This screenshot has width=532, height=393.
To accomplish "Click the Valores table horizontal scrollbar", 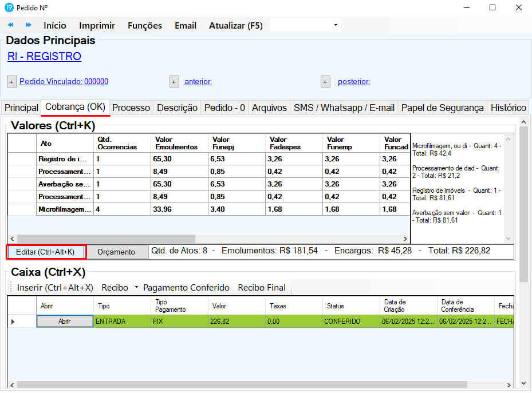I will coord(106,239).
